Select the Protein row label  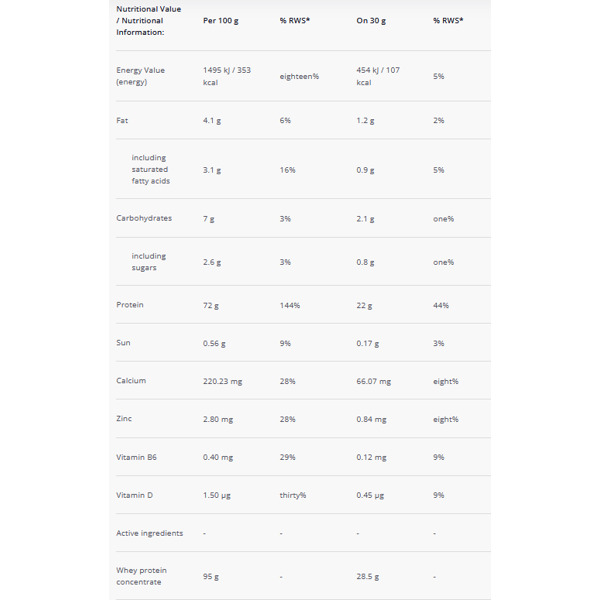(130, 305)
